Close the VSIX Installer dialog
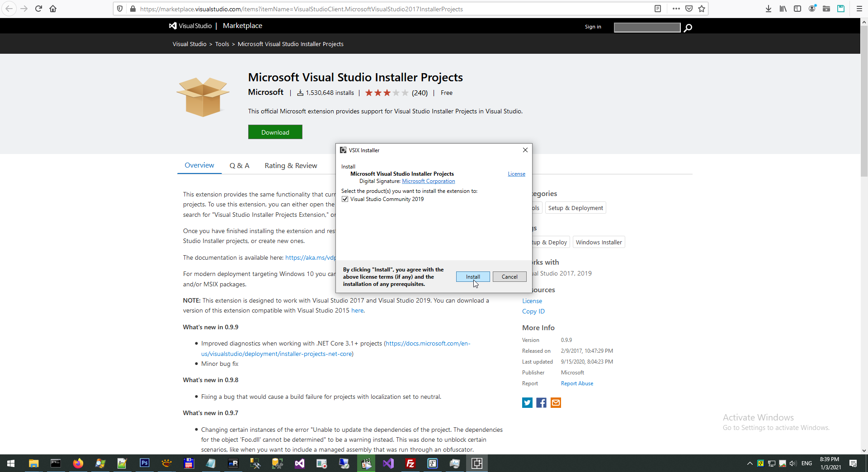Viewport: 868px width, 472px height. (x=525, y=150)
